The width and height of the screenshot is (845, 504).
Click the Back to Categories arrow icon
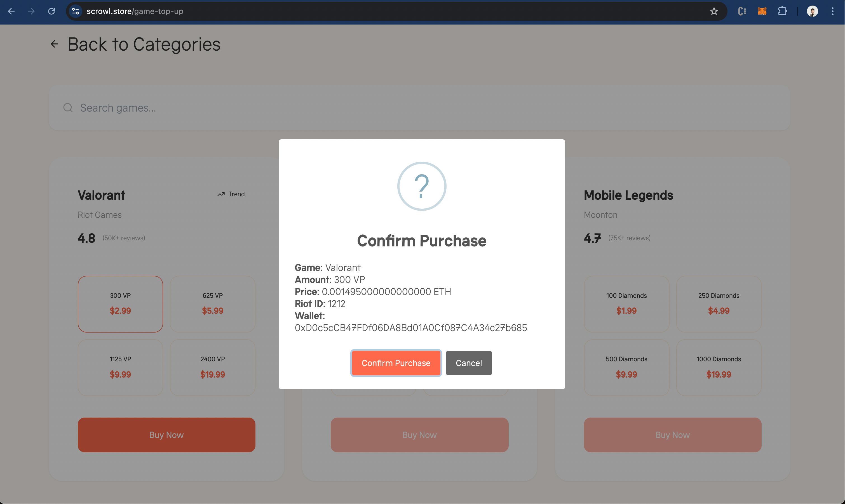click(x=54, y=44)
